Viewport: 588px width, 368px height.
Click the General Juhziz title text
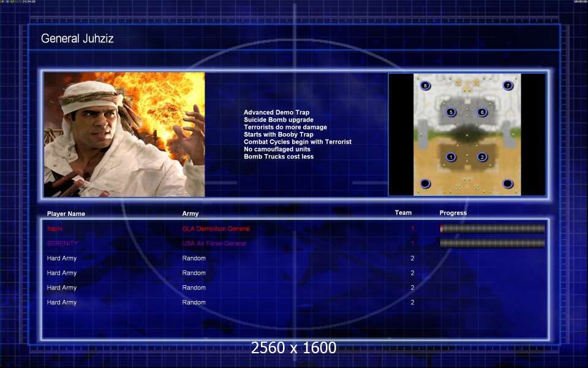(77, 38)
